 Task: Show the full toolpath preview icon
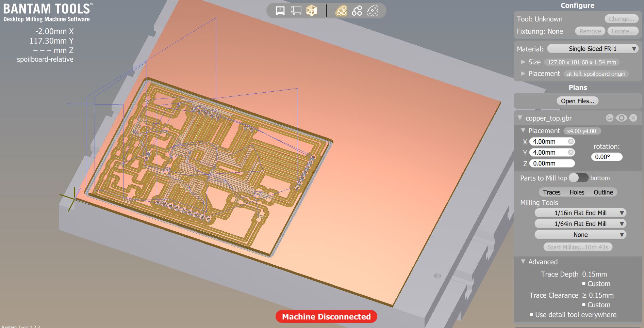pyautogui.click(x=341, y=11)
